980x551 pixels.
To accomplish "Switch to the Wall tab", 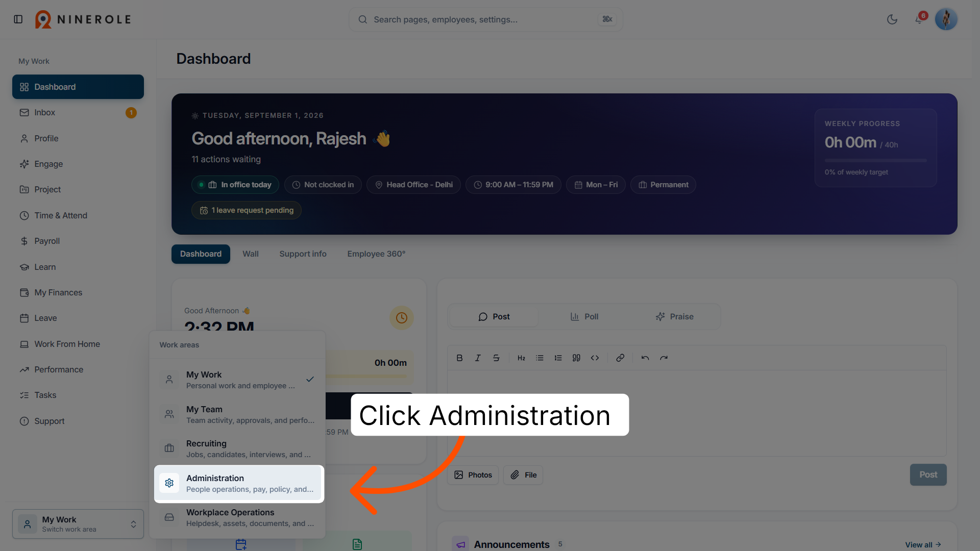I will pos(251,254).
